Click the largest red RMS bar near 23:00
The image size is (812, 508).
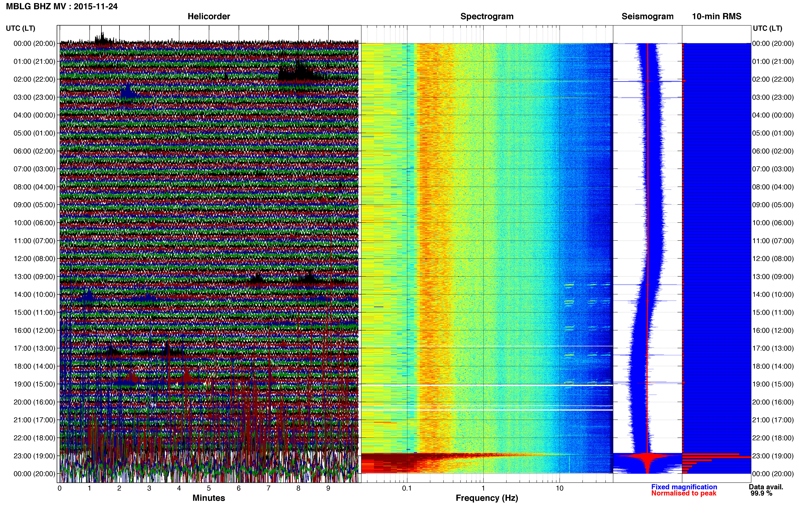pyautogui.click(x=716, y=457)
